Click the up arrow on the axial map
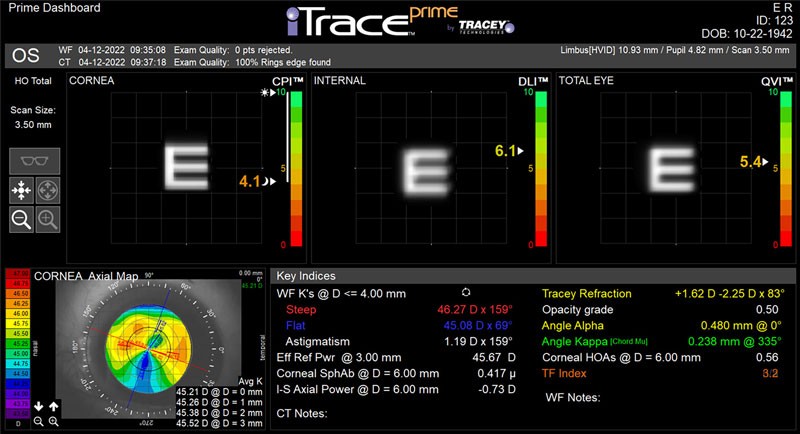This screenshot has height=434, width=800. (x=54, y=406)
